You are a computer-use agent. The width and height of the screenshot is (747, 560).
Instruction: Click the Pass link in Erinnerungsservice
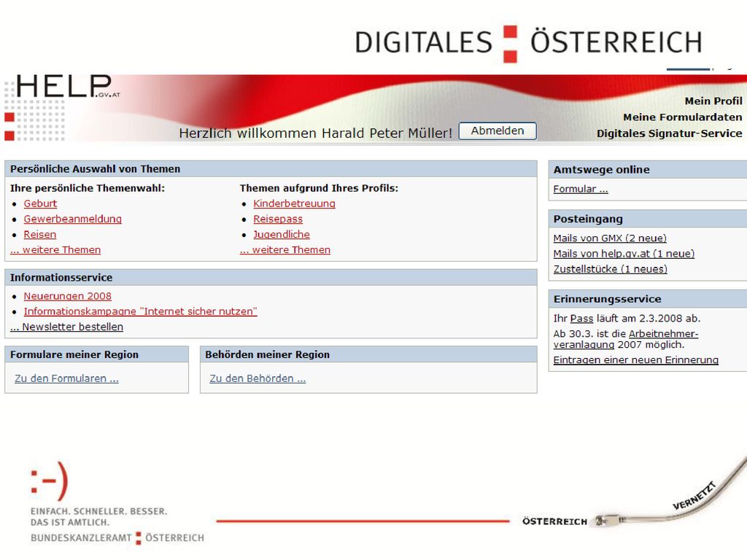581,319
